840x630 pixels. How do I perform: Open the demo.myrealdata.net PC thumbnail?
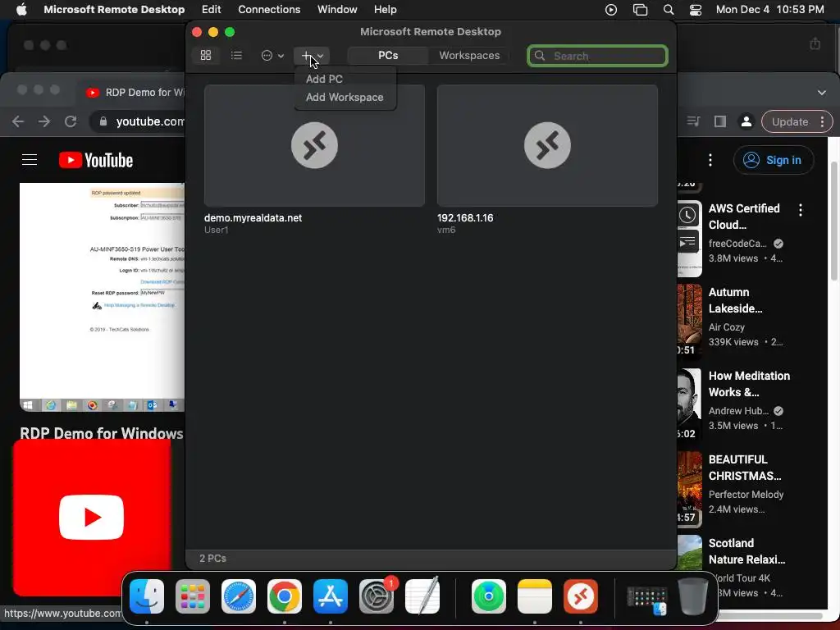[314, 145]
